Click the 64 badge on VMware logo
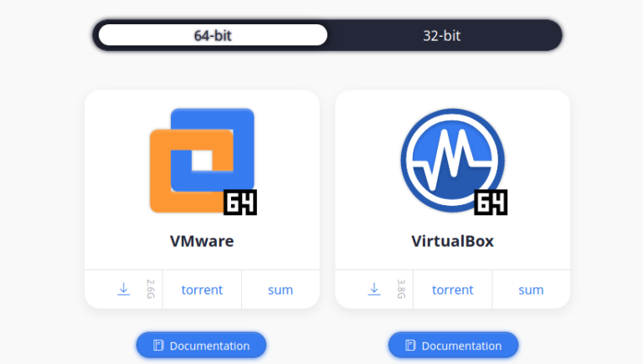The width and height of the screenshot is (643, 364). [240, 203]
